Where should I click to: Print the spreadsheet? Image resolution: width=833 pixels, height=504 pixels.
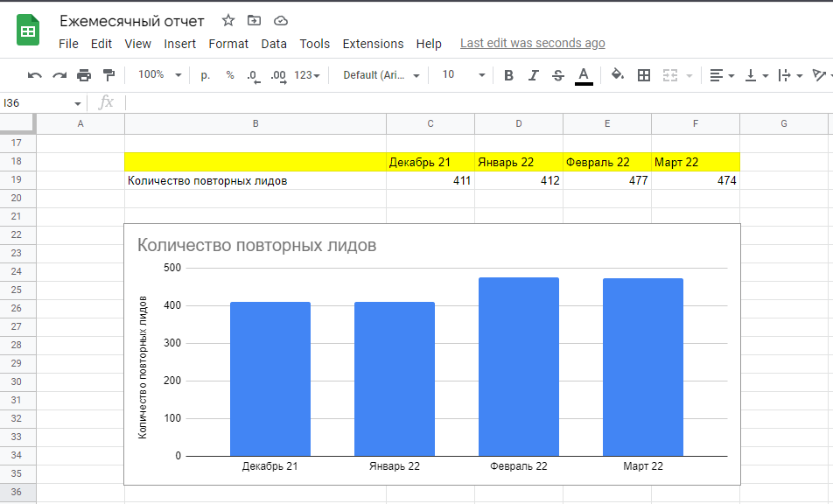[84, 75]
